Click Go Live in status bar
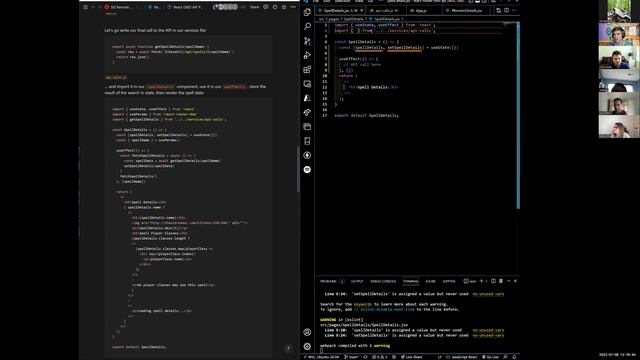The width and height of the screenshot is (640, 360). [x=491, y=357]
